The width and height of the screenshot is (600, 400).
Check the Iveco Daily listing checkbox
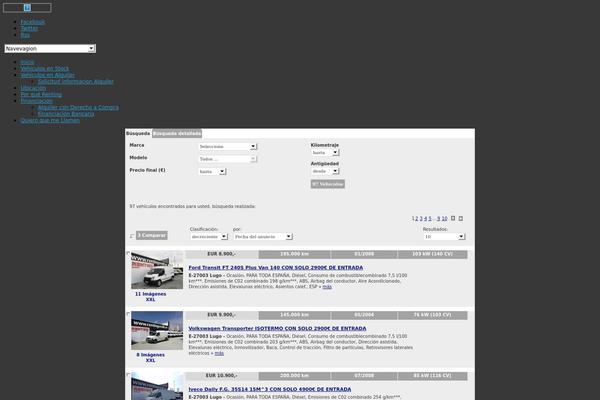[x=128, y=375]
